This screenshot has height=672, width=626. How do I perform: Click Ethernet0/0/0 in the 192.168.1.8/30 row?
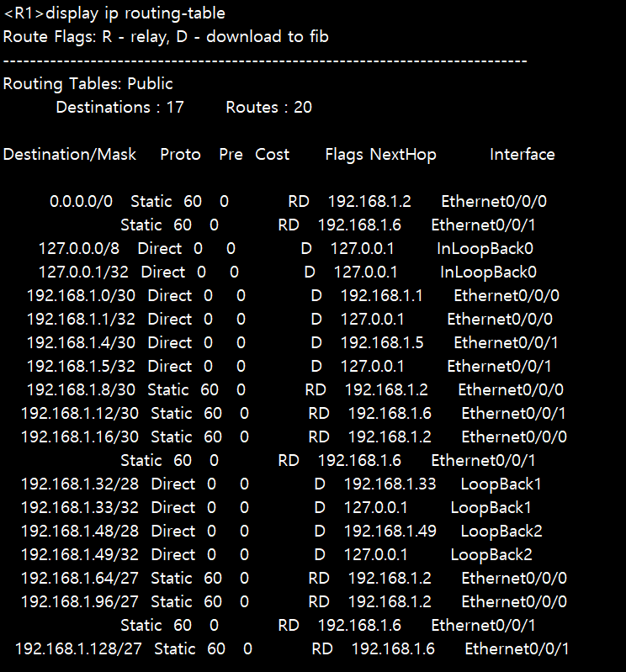511,390
